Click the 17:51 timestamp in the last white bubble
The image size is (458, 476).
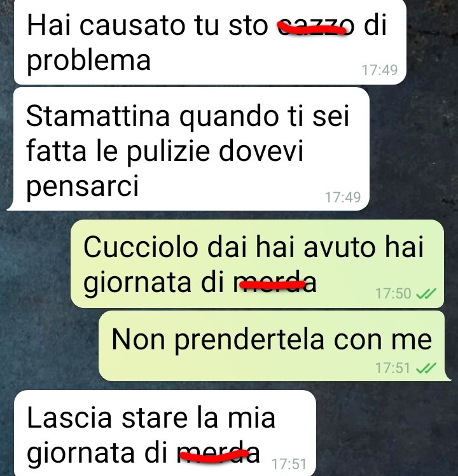click(289, 464)
